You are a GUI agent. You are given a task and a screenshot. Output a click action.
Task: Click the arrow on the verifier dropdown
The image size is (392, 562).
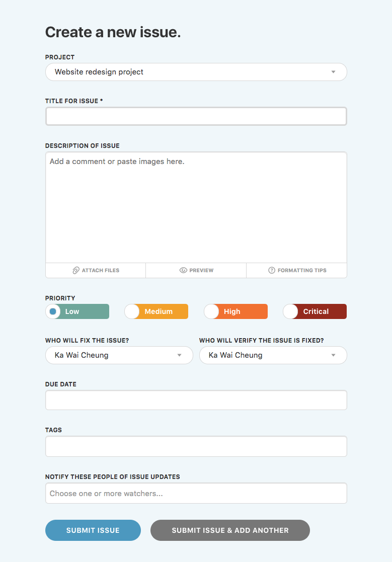[333, 355]
